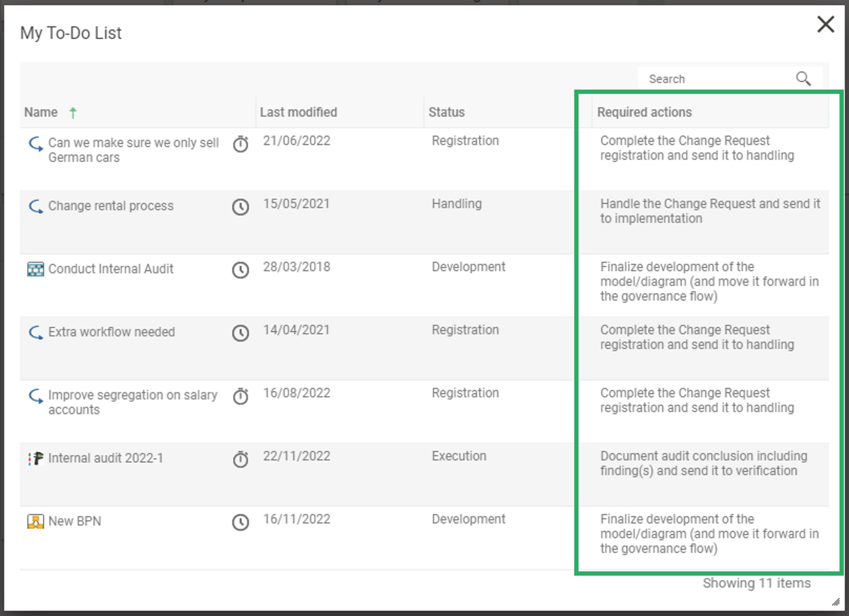The height and width of the screenshot is (616, 849).
Task: Click change request icon for German cars item
Action: coord(36,144)
